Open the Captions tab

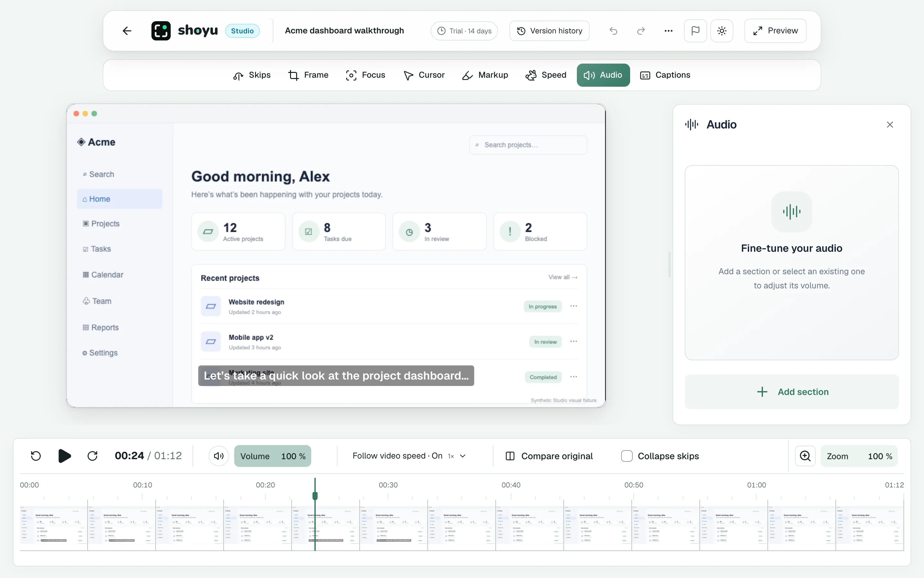point(665,75)
